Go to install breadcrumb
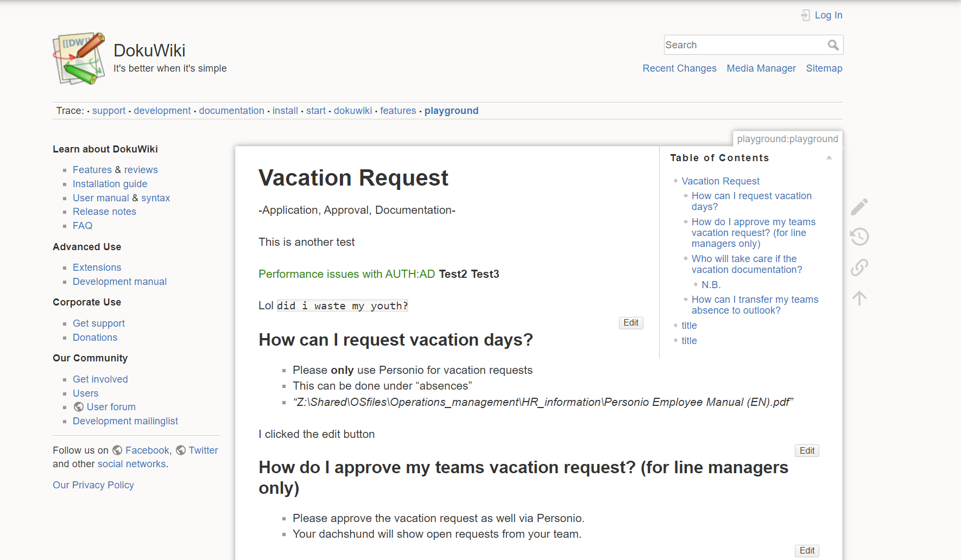Viewport: 961px width, 560px height. click(x=285, y=111)
